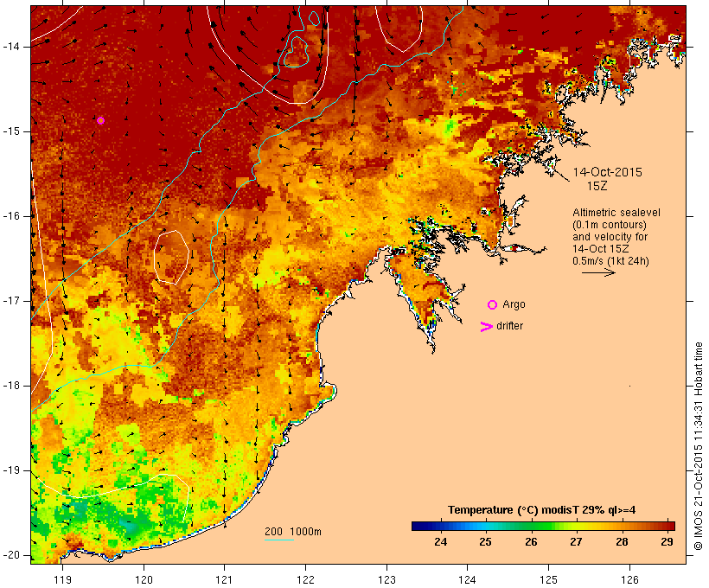
Task: Click the longitude axis label '119'
Action: coord(62,580)
